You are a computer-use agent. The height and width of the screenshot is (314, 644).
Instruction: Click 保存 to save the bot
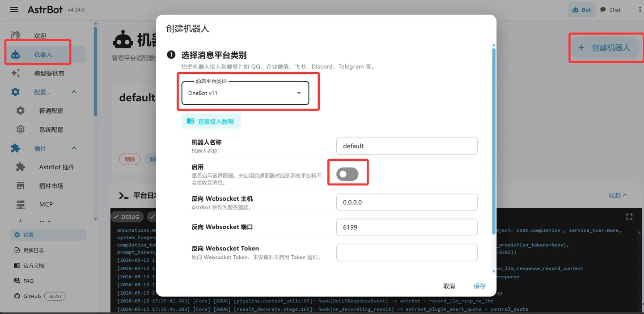(x=479, y=286)
